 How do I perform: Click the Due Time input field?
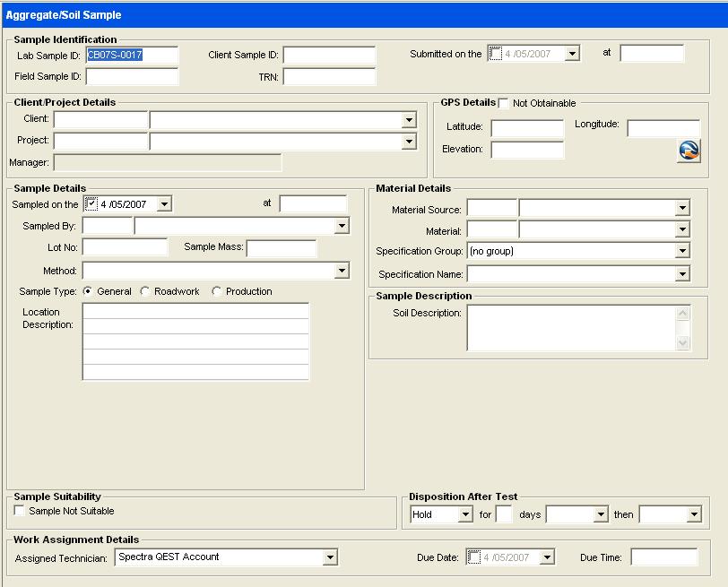pyautogui.click(x=663, y=557)
